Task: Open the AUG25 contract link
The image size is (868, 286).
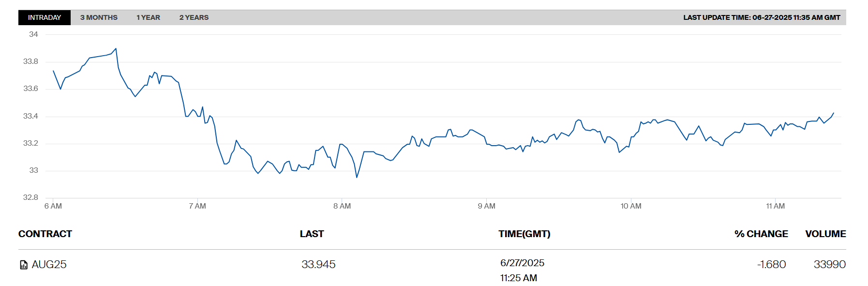Action: point(49,265)
